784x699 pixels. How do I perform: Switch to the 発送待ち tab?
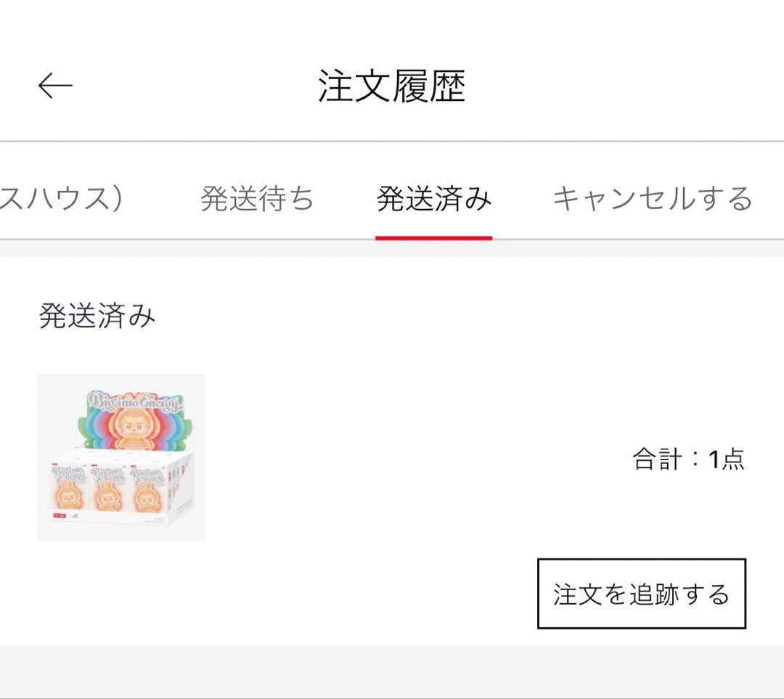point(258,200)
